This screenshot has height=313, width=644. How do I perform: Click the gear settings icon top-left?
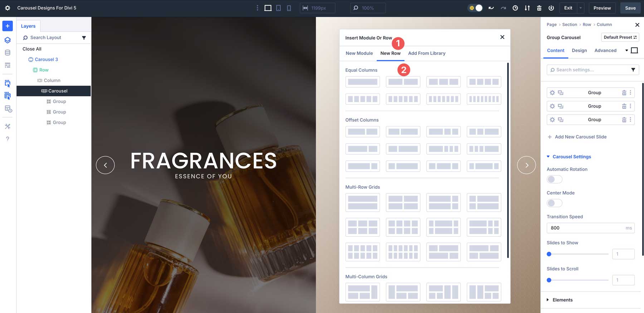click(8, 8)
